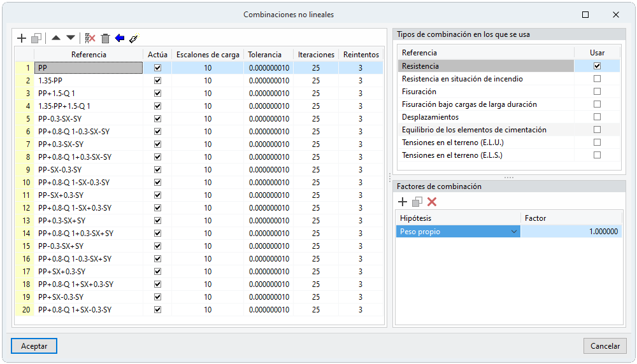Uncheck Actúa for combination PP
This screenshot has height=364, width=637.
157,67
